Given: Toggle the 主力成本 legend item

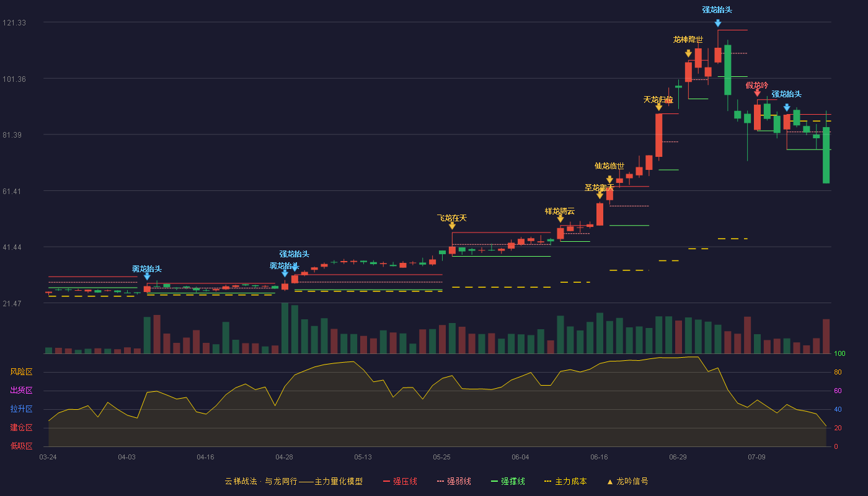Looking at the screenshot, I should pos(565,481).
